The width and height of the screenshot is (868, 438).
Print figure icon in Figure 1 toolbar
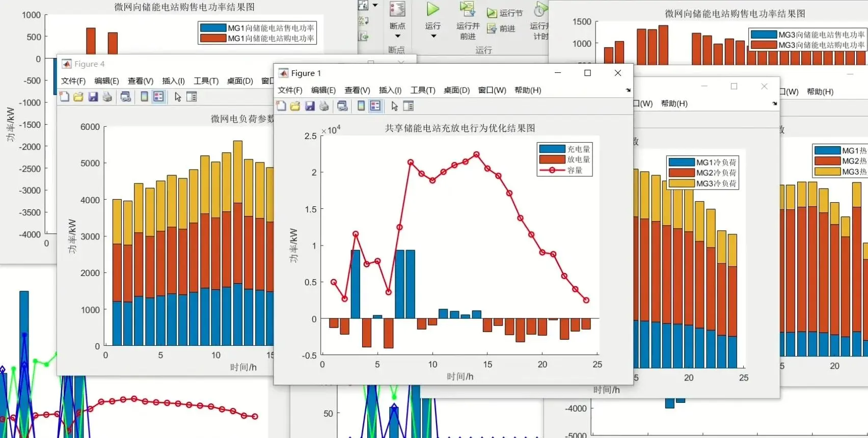(324, 106)
